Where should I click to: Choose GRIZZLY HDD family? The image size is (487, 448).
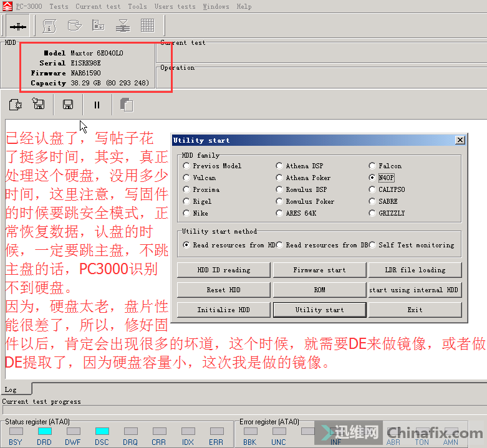click(387, 213)
